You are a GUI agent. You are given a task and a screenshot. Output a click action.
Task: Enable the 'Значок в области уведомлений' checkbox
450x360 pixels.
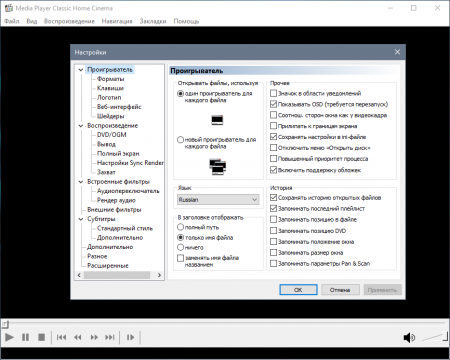pyautogui.click(x=273, y=93)
